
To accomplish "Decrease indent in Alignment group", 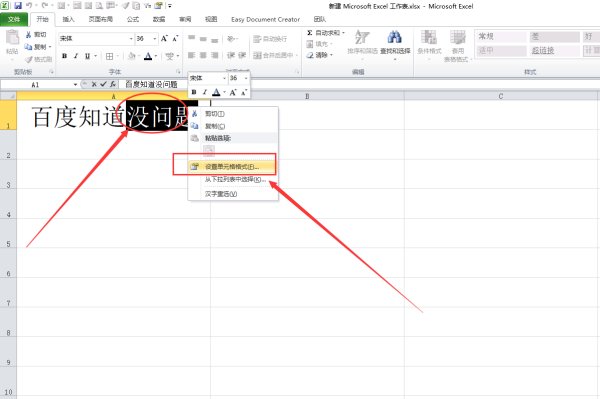I will 231,55.
